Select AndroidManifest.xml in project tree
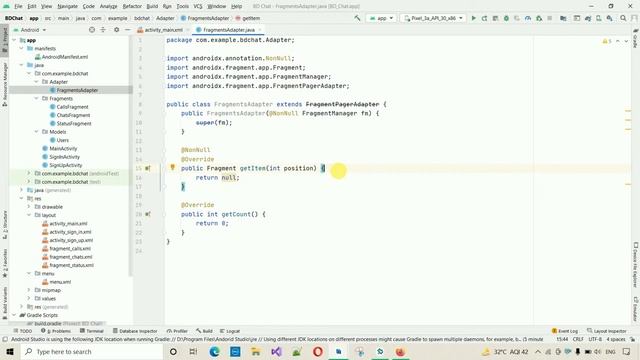 point(64,57)
